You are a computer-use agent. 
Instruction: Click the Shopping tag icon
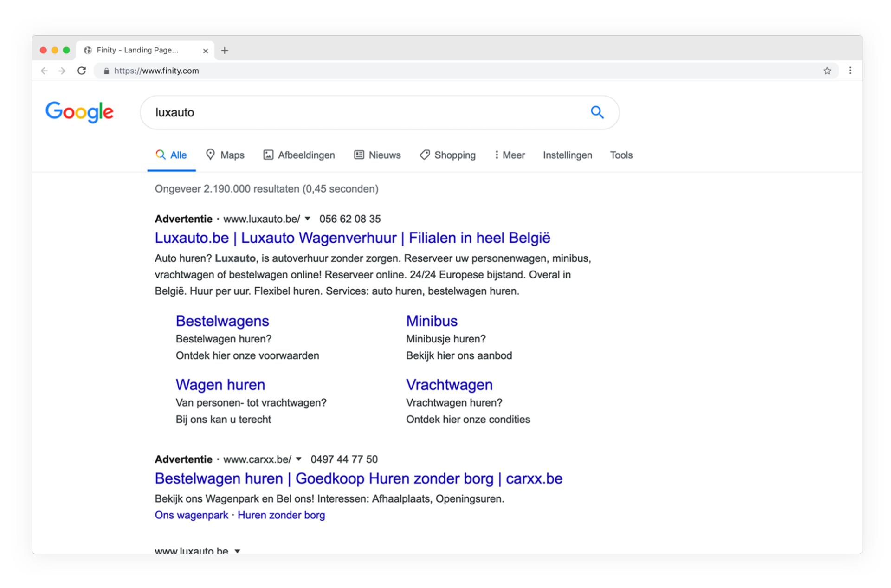pos(425,155)
